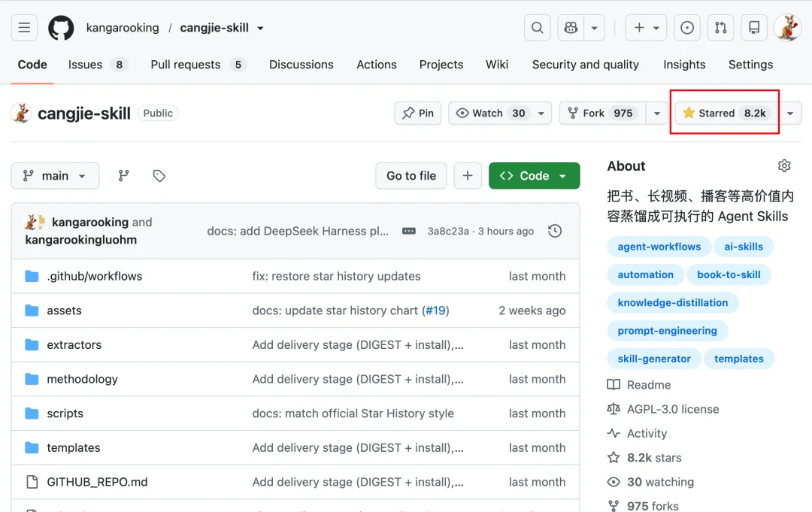
Task: Switch to the Pull requests tab
Action: coord(198,65)
